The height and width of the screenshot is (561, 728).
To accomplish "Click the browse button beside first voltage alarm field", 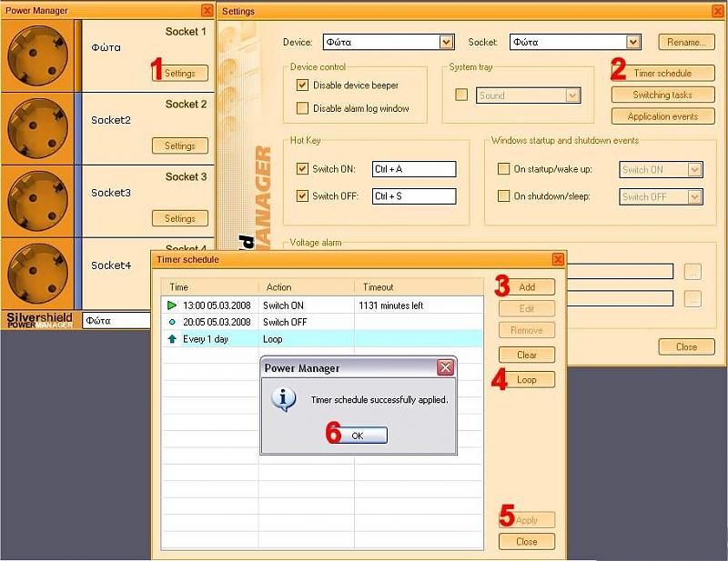I will pos(693,271).
